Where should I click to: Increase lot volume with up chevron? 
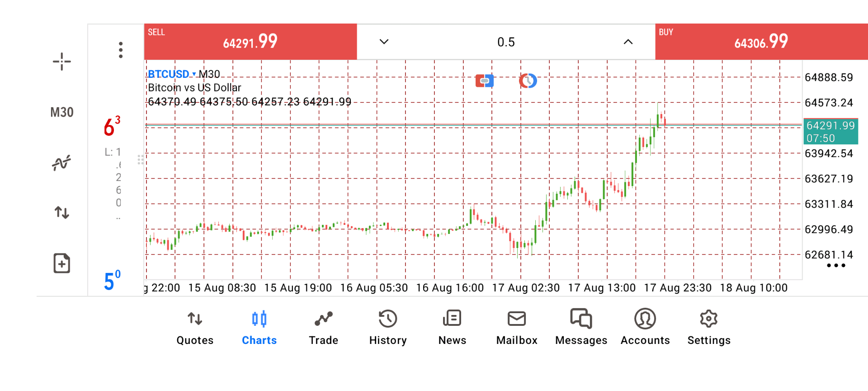[x=628, y=42]
